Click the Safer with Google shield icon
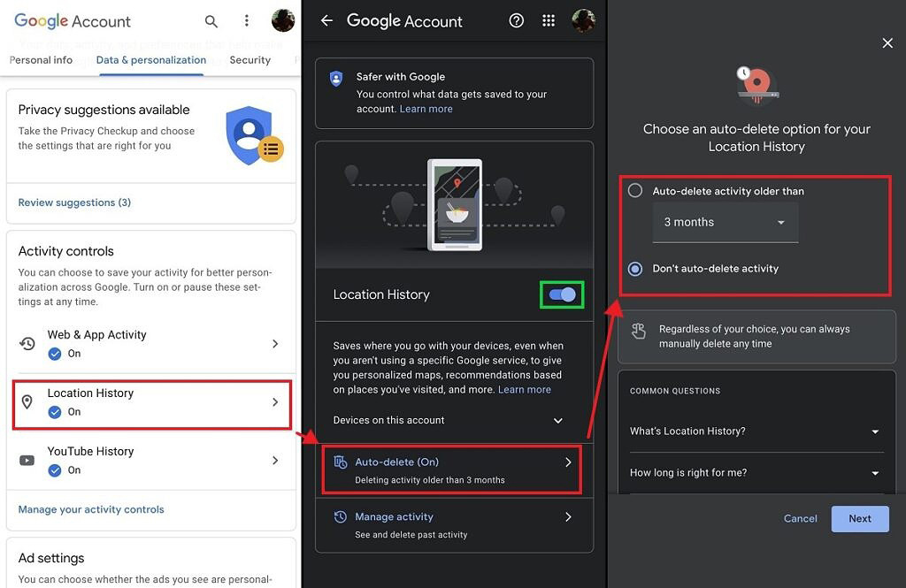The height and width of the screenshot is (588, 906). [335, 79]
